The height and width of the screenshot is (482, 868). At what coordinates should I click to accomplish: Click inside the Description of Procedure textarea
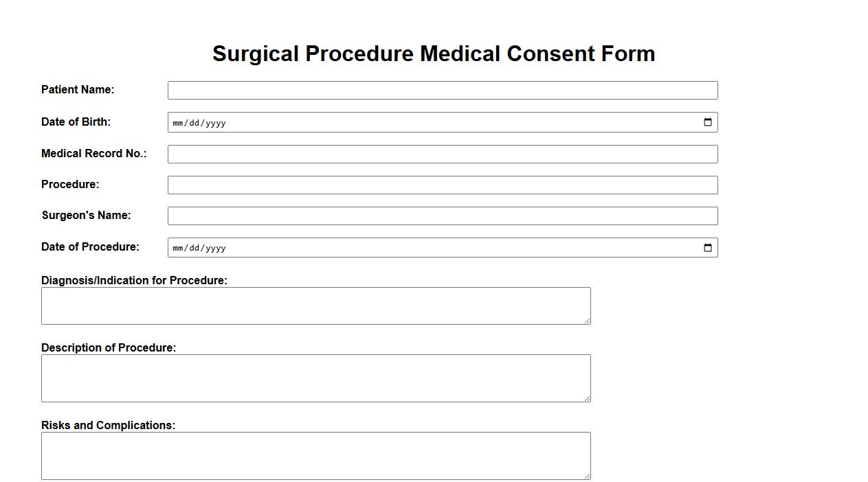[x=316, y=378]
